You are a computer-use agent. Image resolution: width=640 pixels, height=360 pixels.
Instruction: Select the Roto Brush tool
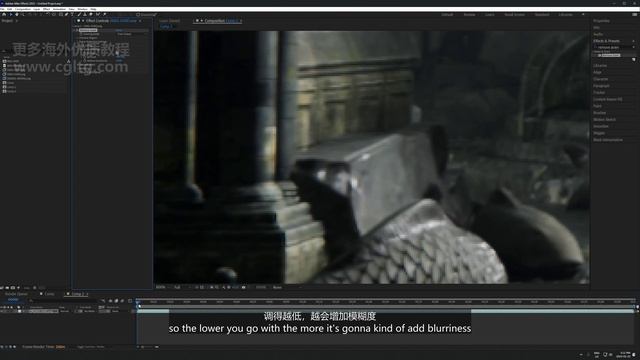pos(98,14)
